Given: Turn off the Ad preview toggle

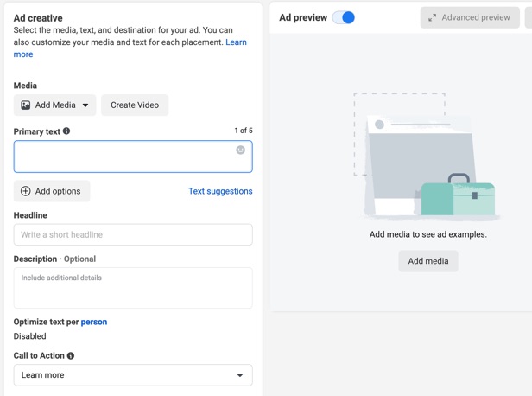Looking at the screenshot, I should 344,17.
